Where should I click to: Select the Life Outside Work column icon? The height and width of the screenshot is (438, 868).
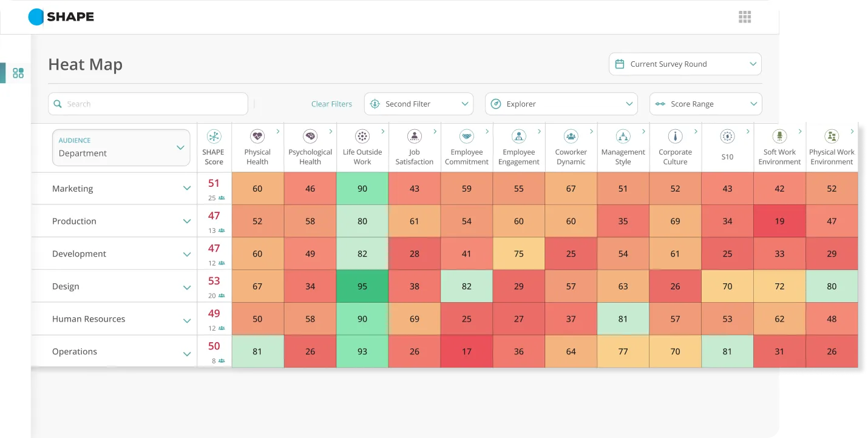[362, 136]
